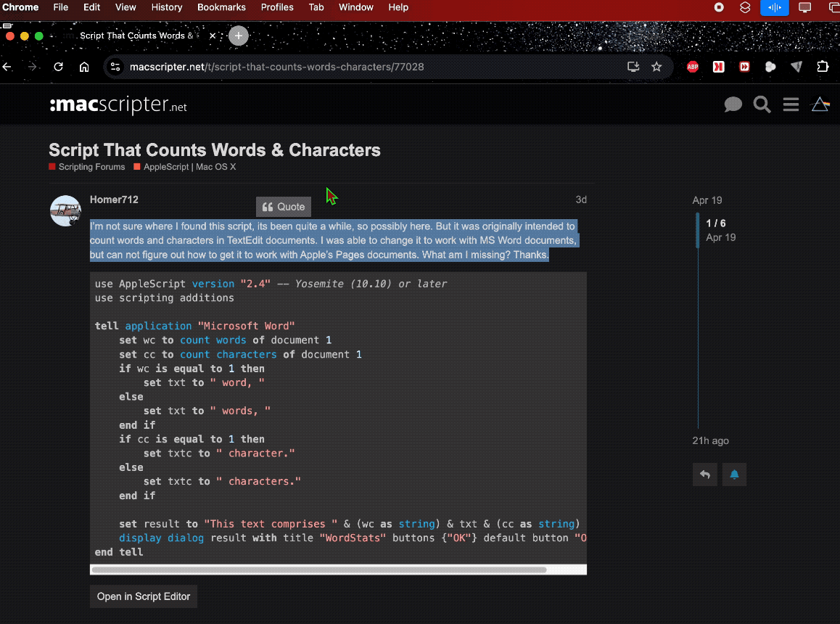
Task: Click the 1 / 6 post counter
Action: [716, 223]
